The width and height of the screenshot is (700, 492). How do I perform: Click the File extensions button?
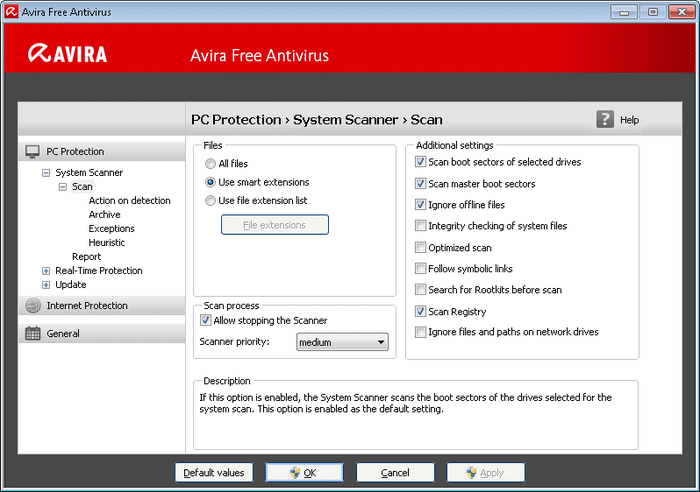(275, 225)
